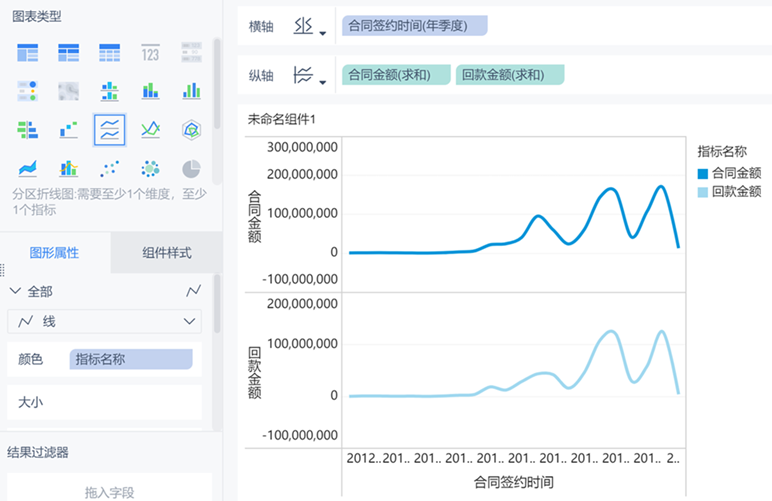772x501 pixels.
Task: Choose the area chart type
Action: coord(27,168)
